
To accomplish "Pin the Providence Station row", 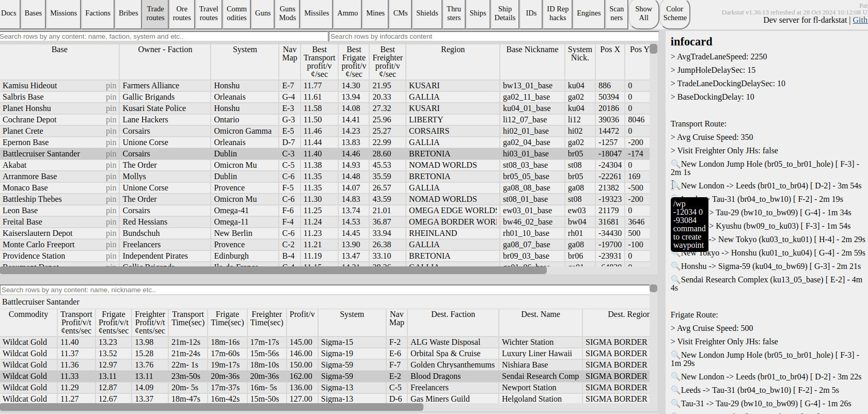I will coord(111,256).
